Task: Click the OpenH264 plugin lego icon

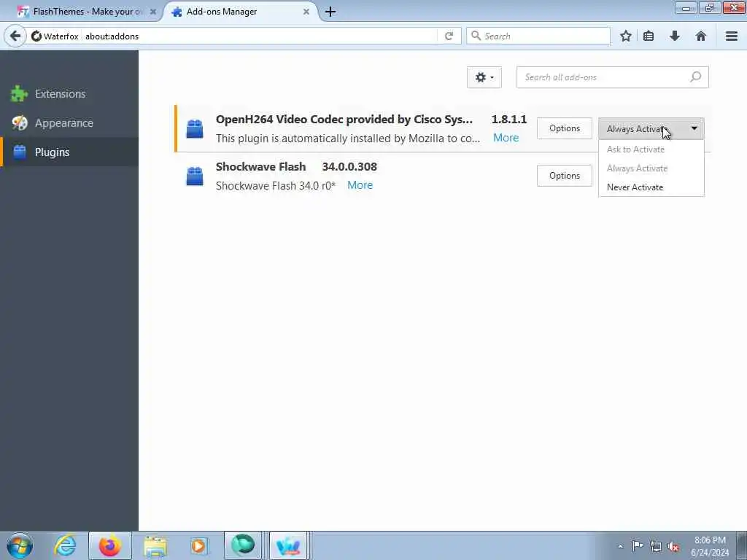Action: tap(194, 129)
